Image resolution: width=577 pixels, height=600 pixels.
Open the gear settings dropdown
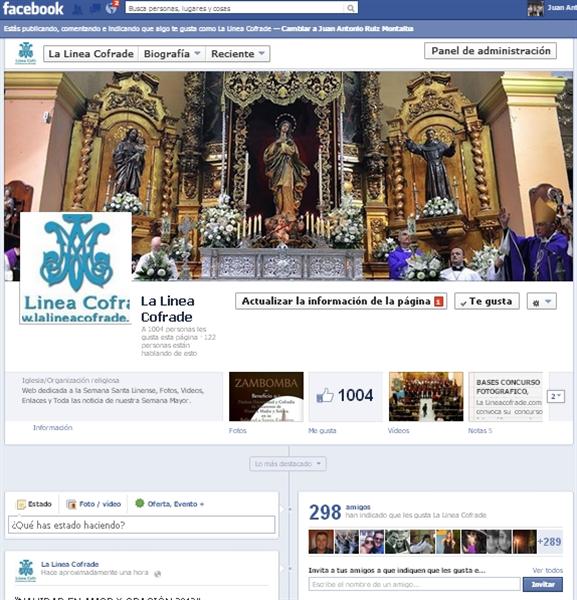pos(541,302)
